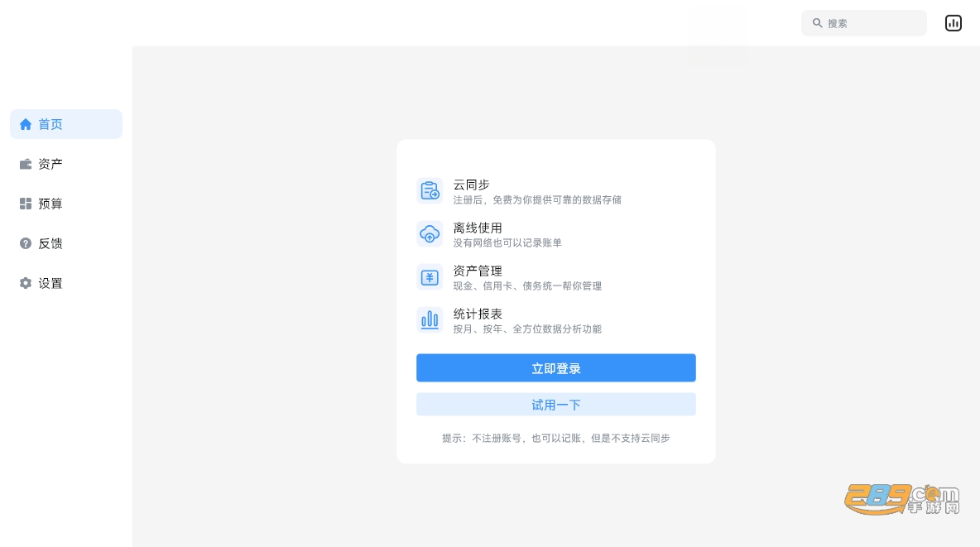The image size is (980, 547).
Task: Open the 反馈 feedback page
Action: pos(66,243)
